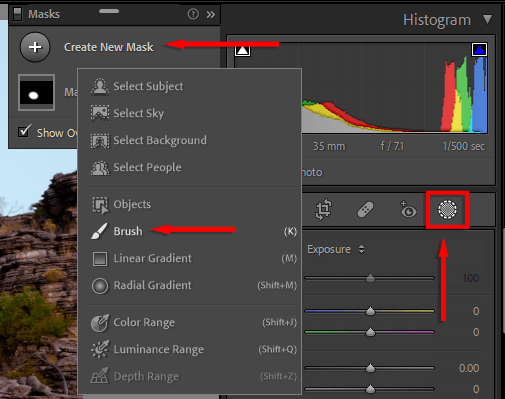Toggle highlight clipping indicator in histogram

(x=479, y=50)
